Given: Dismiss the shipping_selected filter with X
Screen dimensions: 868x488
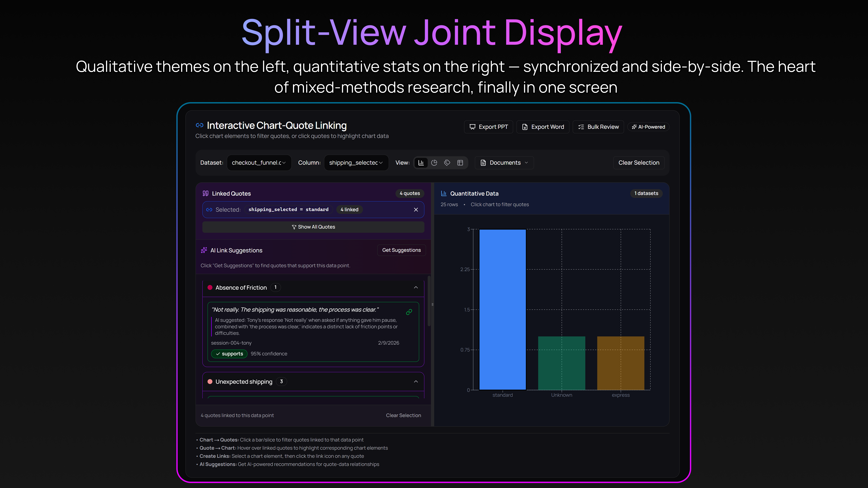Looking at the screenshot, I should (416, 209).
